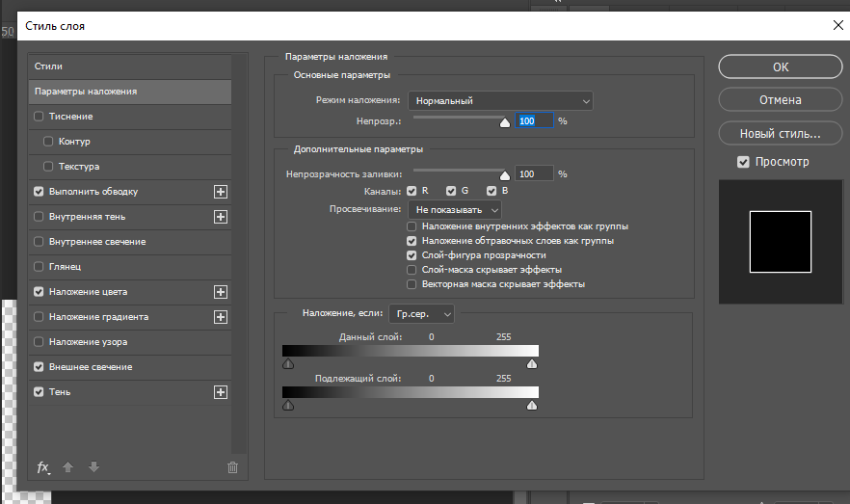Toggle the Просмотр preview checkbox

(x=743, y=162)
